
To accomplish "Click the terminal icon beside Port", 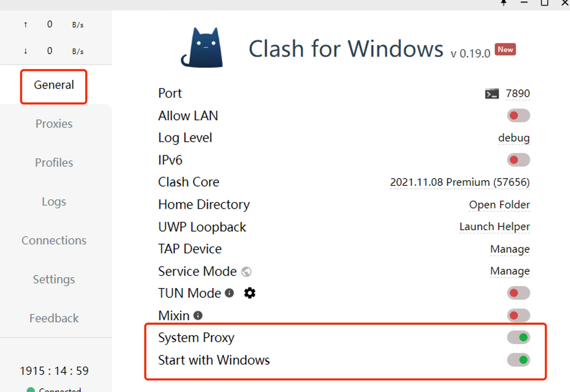I will (492, 94).
